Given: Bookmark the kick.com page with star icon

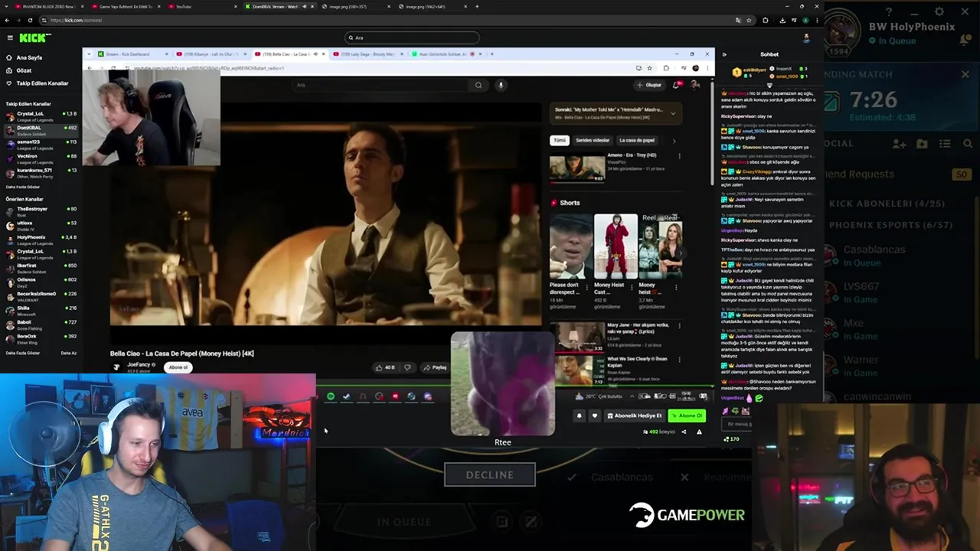Looking at the screenshot, I should 749,20.
